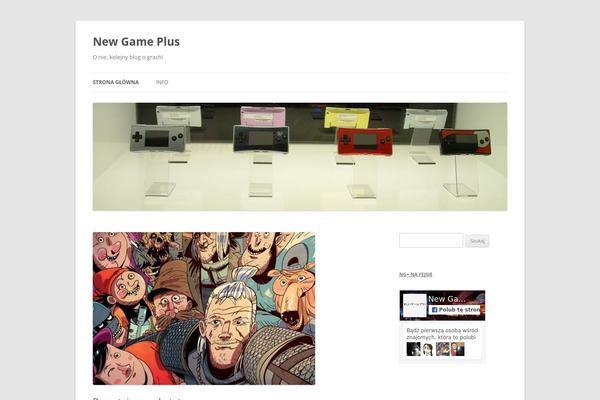The height and width of the screenshot is (400, 600).
Task: Focus the sidebar search text field
Action: point(431,240)
